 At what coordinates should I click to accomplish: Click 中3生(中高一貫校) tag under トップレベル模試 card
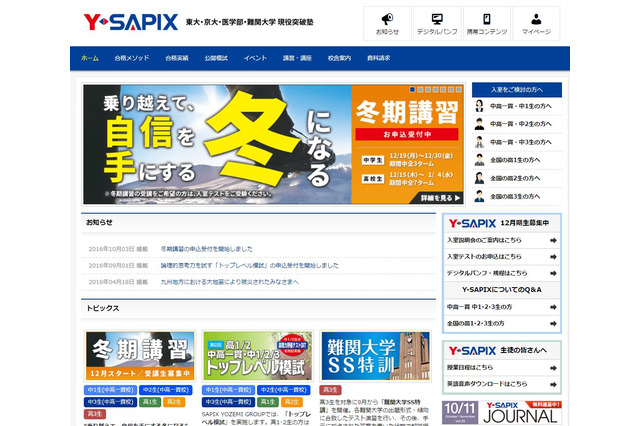(228, 402)
